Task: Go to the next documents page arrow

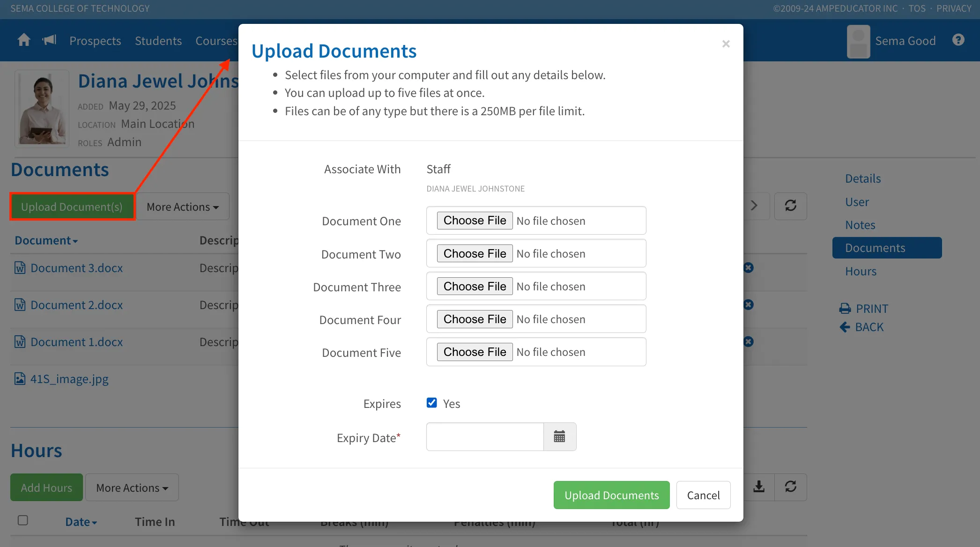Action: [754, 206]
